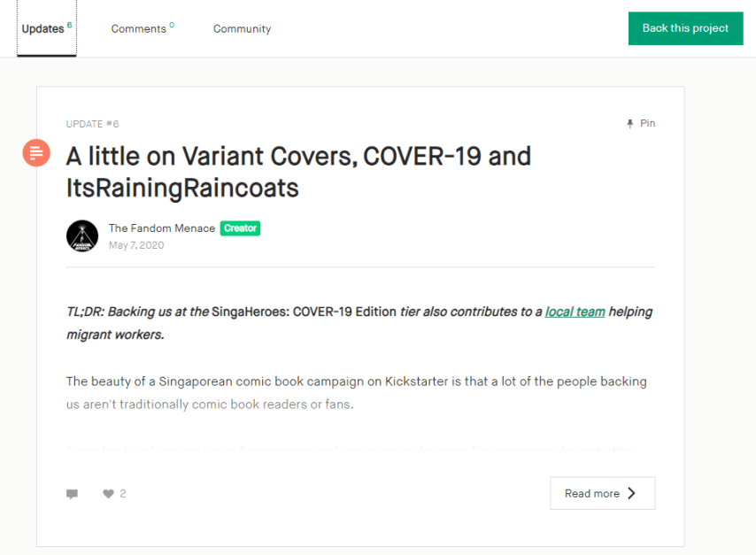Viewport: 756px width, 555px height.
Task: Click The Fandom Menace creator name
Action: [161, 228]
